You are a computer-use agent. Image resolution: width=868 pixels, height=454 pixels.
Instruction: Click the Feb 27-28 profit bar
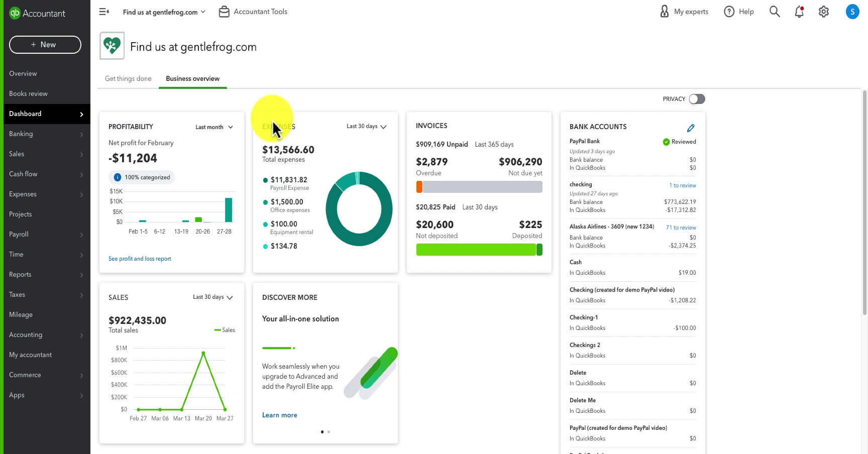pyautogui.click(x=229, y=210)
